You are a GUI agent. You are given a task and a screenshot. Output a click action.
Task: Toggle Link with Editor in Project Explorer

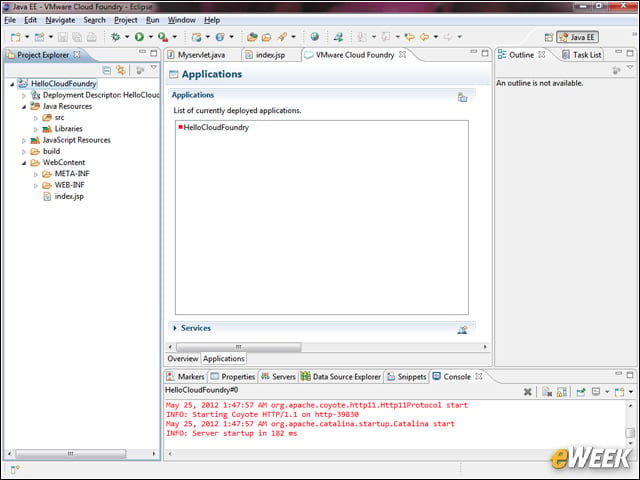click(121, 70)
